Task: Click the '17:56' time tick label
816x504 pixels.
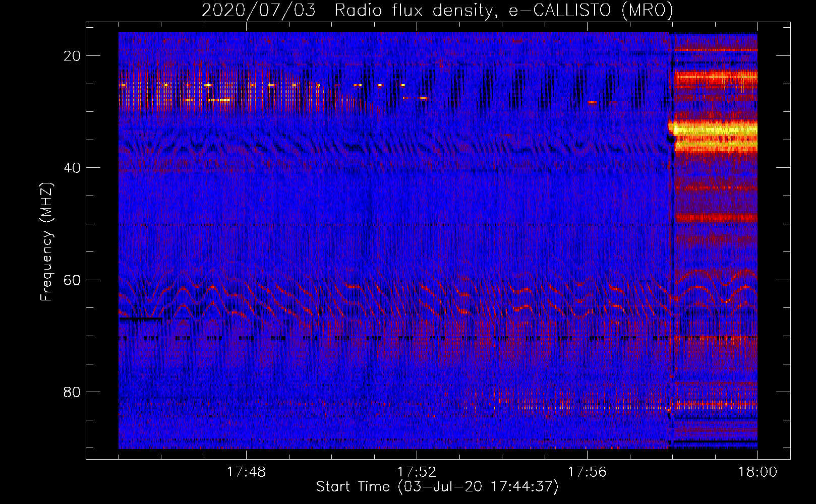Action: tap(587, 472)
